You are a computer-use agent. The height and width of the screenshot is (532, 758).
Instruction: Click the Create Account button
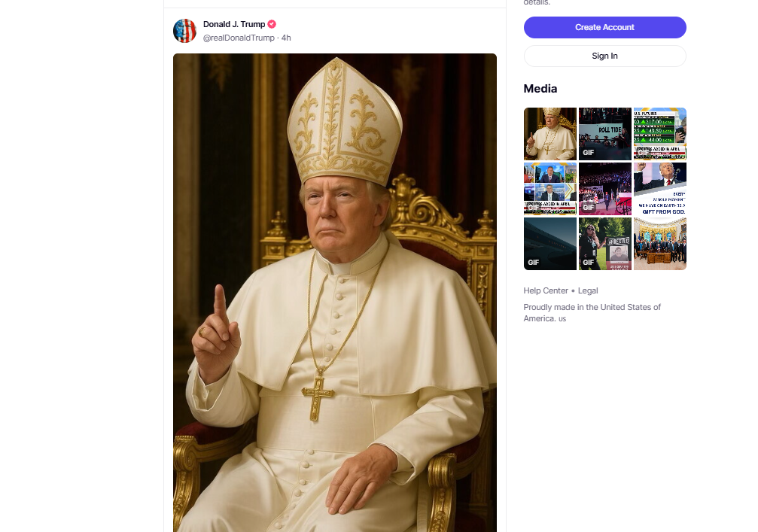click(604, 28)
